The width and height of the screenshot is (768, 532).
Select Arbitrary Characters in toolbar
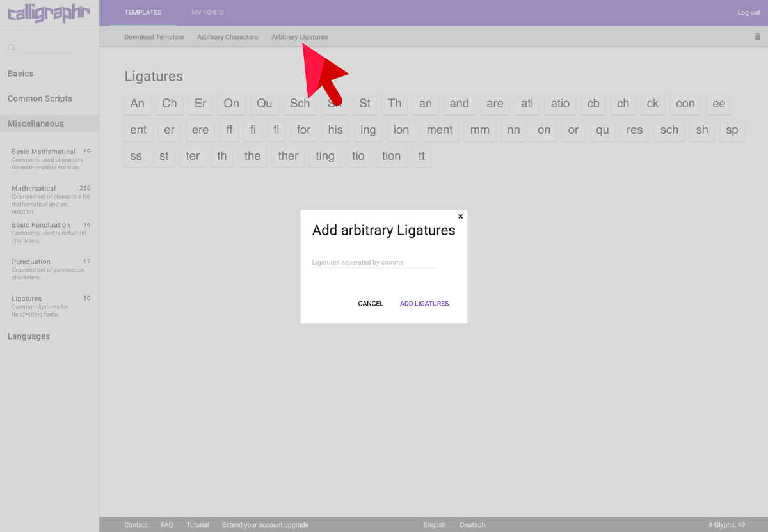pos(227,37)
